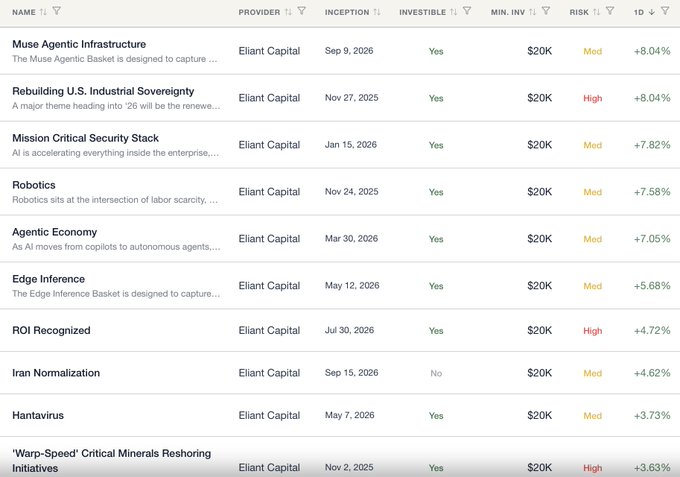Click description 'Robotics sits at the intersection'
The image size is (680, 477).
pyautogui.click(x=115, y=200)
